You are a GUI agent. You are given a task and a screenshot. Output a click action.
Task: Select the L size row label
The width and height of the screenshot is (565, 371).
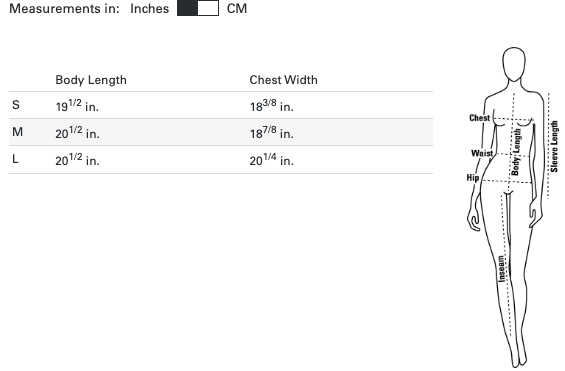(15, 159)
